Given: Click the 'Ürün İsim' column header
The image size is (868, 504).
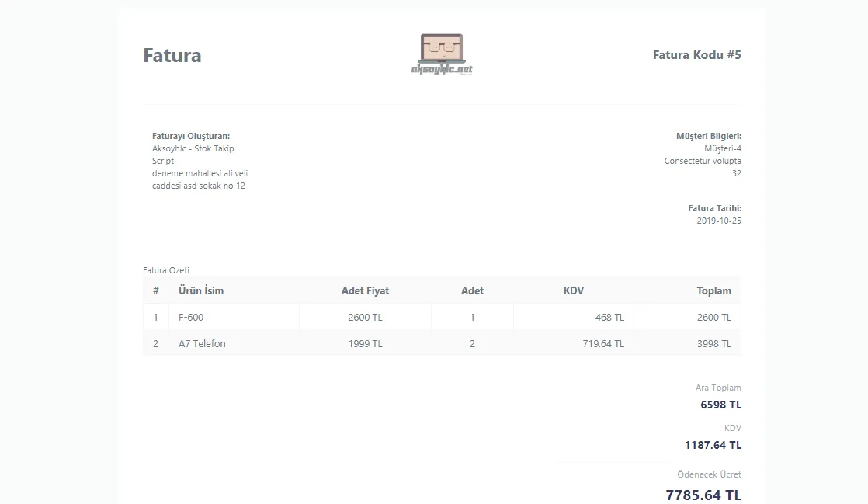Looking at the screenshot, I should pos(201,290).
